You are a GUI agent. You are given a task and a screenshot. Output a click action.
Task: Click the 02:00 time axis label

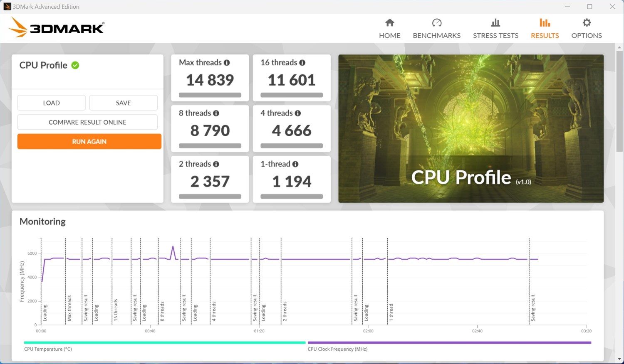pyautogui.click(x=368, y=331)
